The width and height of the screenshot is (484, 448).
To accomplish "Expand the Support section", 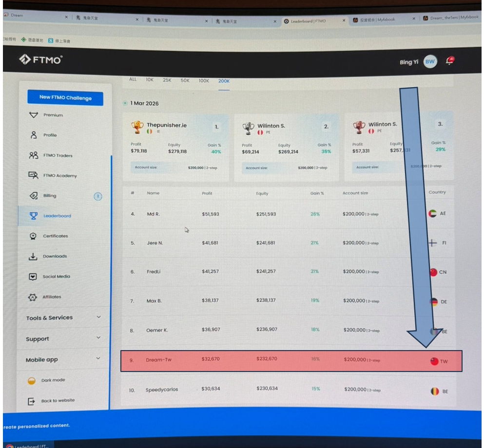I will point(63,338).
